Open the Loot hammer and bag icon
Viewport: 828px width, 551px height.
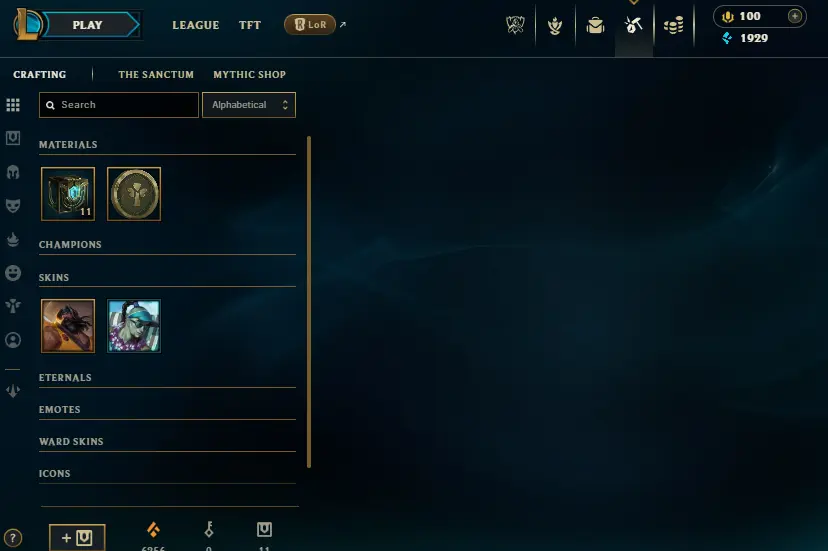pos(633,25)
